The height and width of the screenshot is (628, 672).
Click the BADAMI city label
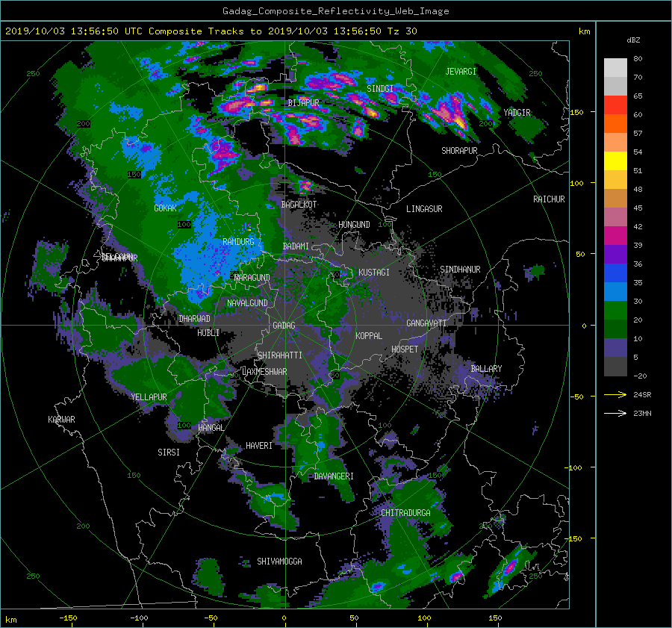296,246
